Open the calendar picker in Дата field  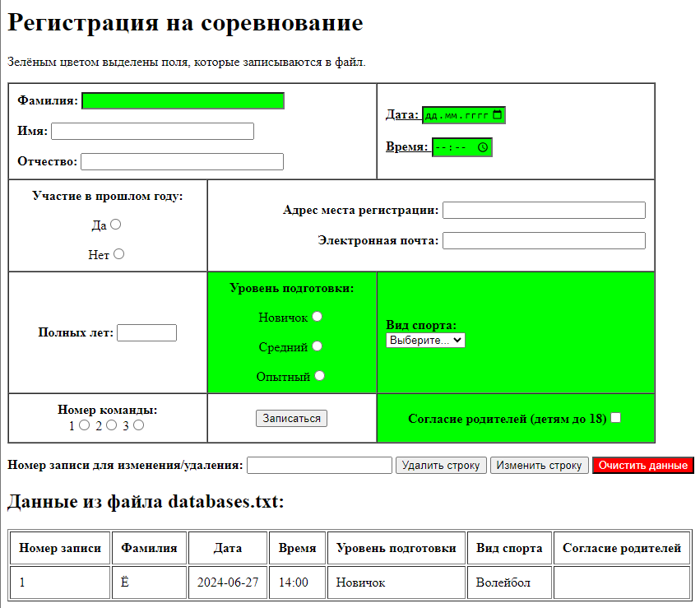(x=497, y=115)
